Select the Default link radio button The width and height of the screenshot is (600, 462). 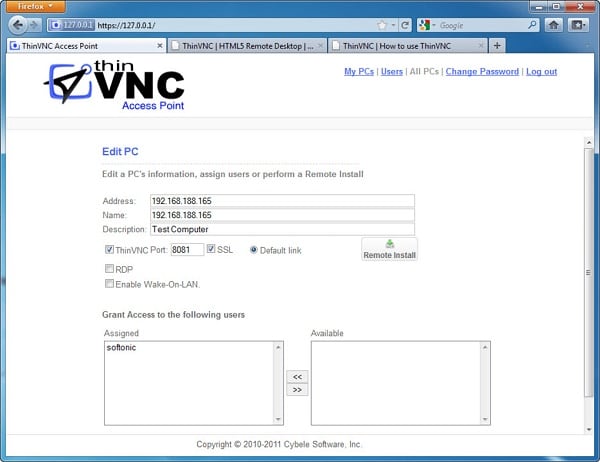253,250
